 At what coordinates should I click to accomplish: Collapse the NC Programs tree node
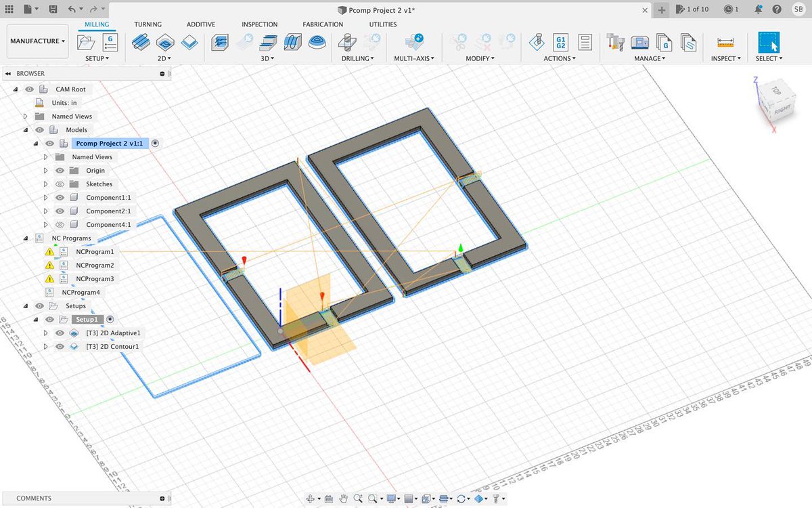[25, 238]
